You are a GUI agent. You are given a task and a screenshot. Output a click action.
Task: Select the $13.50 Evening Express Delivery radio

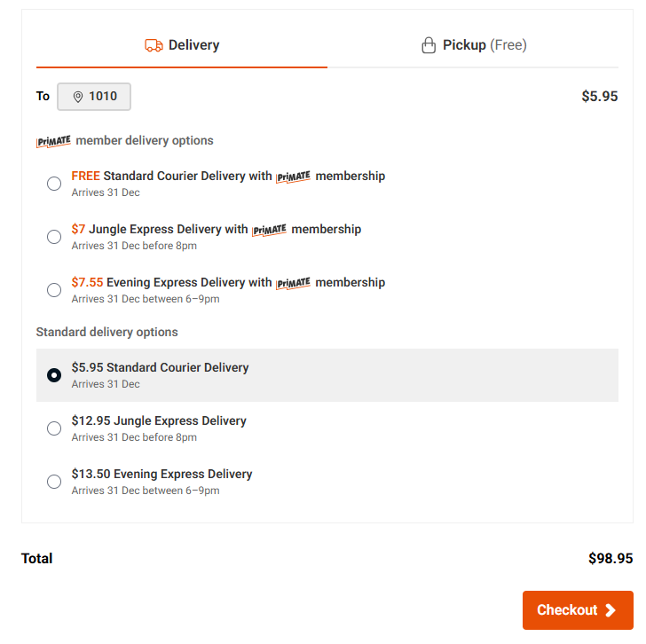(x=54, y=482)
